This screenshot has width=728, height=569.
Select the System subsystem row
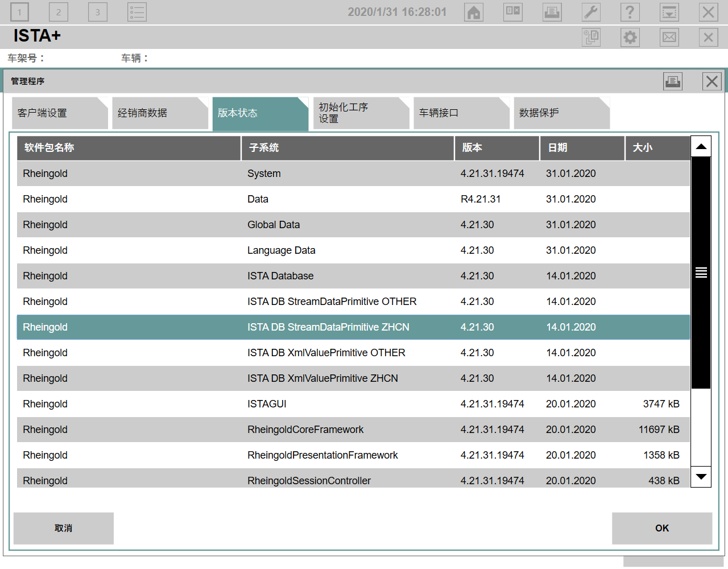(353, 174)
